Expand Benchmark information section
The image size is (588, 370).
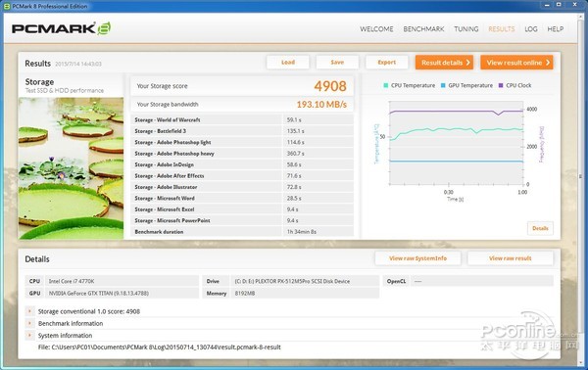[x=29, y=323]
